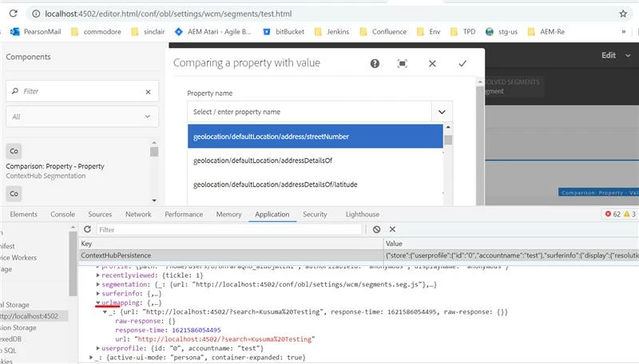Switch to Console DevTools tab

(63, 214)
